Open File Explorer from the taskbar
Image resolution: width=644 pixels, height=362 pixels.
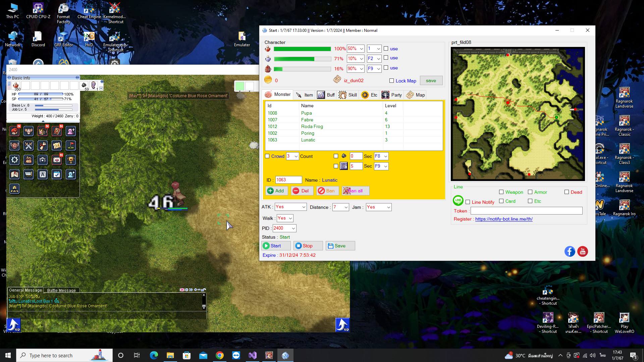tap(170, 355)
